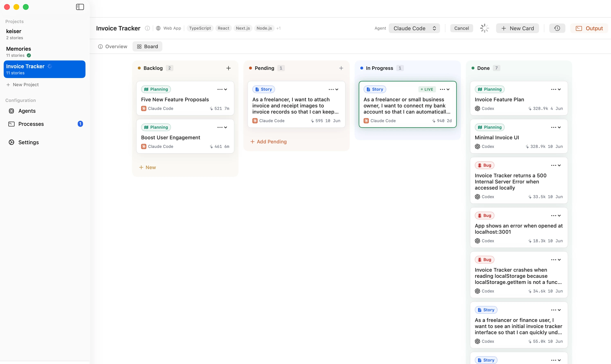Click Bug badge on localhost:3001 error card
611x364 pixels.
pos(484,216)
